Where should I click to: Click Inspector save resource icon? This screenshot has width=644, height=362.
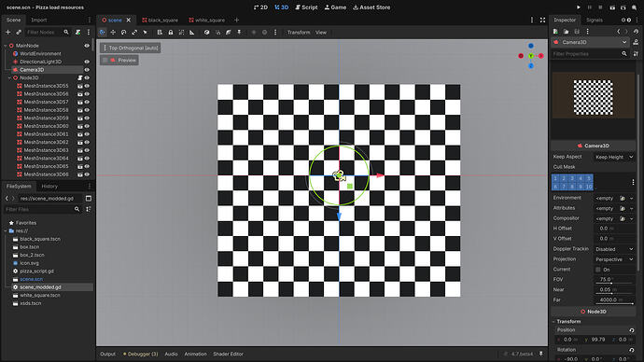click(x=577, y=32)
